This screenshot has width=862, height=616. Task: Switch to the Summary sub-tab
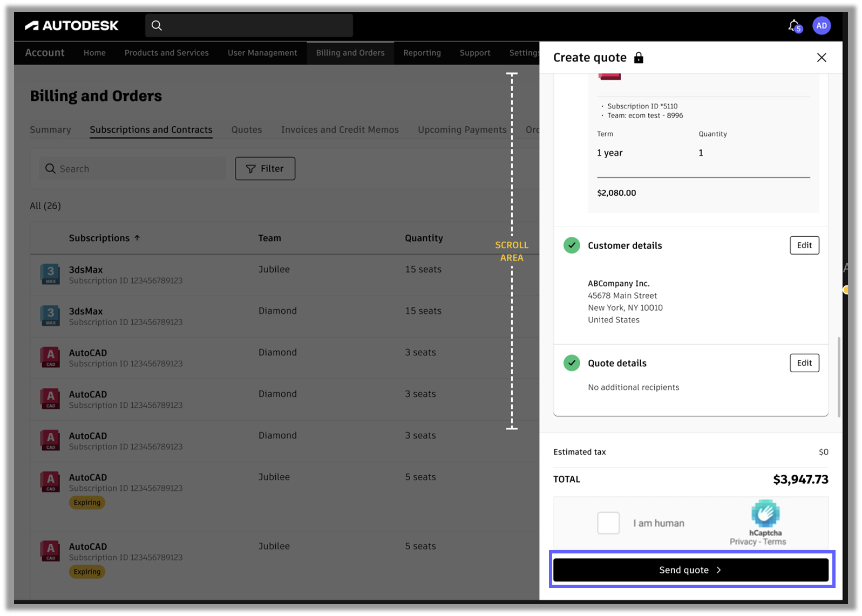coord(50,129)
